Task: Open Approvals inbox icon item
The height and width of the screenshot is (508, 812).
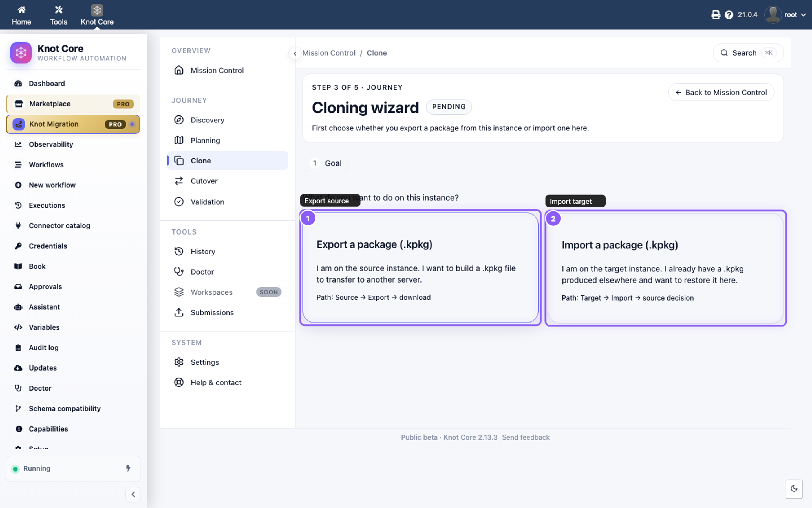Action: [73, 286]
